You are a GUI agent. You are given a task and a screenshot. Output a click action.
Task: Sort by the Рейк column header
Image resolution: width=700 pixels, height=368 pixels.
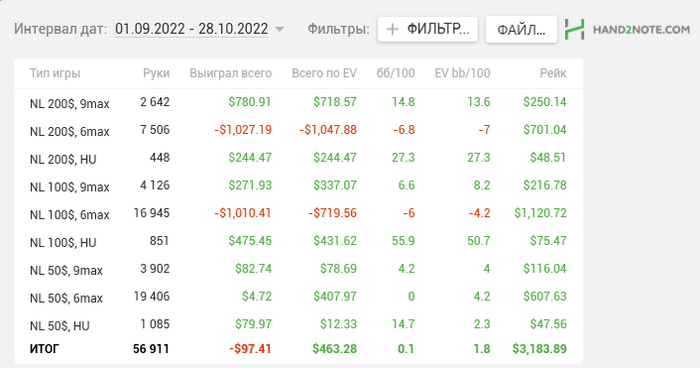click(553, 73)
